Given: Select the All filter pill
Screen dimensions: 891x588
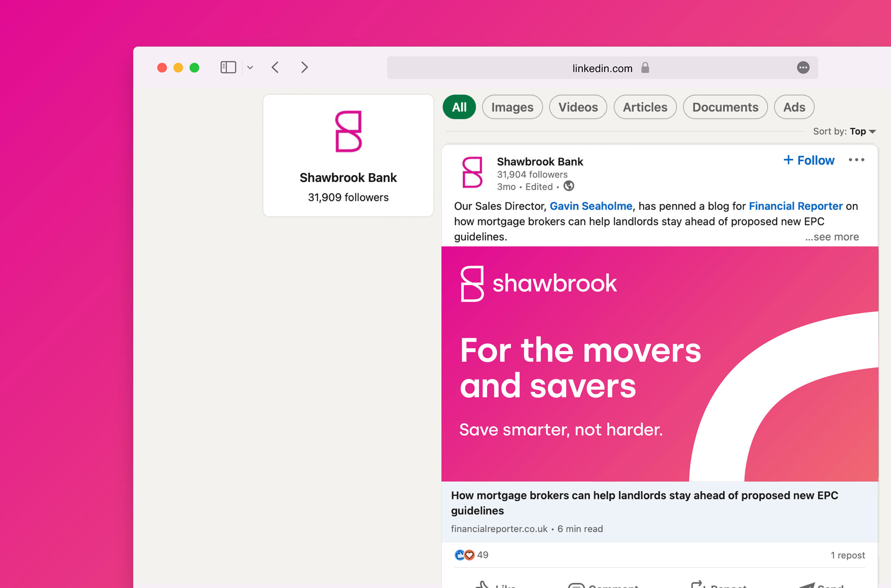Looking at the screenshot, I should [459, 107].
